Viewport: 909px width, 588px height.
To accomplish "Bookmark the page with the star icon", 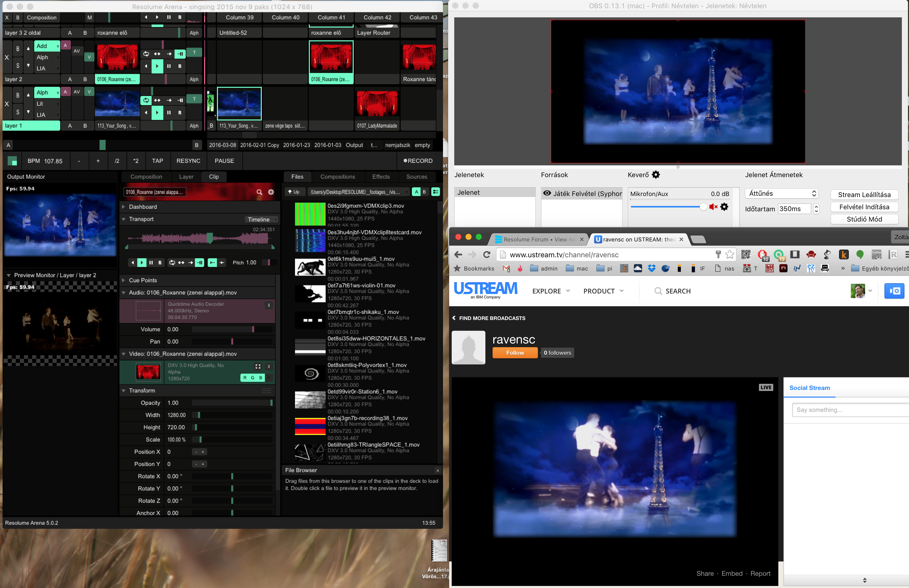I will coord(730,255).
